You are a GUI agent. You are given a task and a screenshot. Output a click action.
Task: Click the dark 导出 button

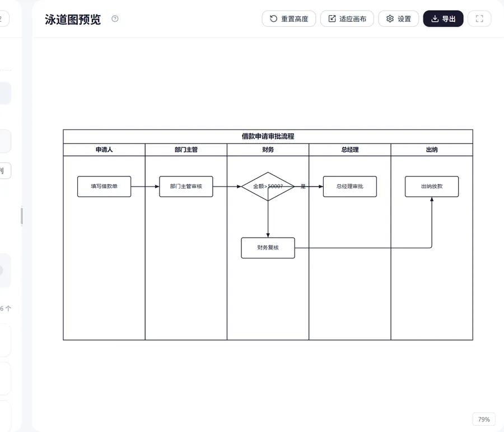pyautogui.click(x=443, y=18)
